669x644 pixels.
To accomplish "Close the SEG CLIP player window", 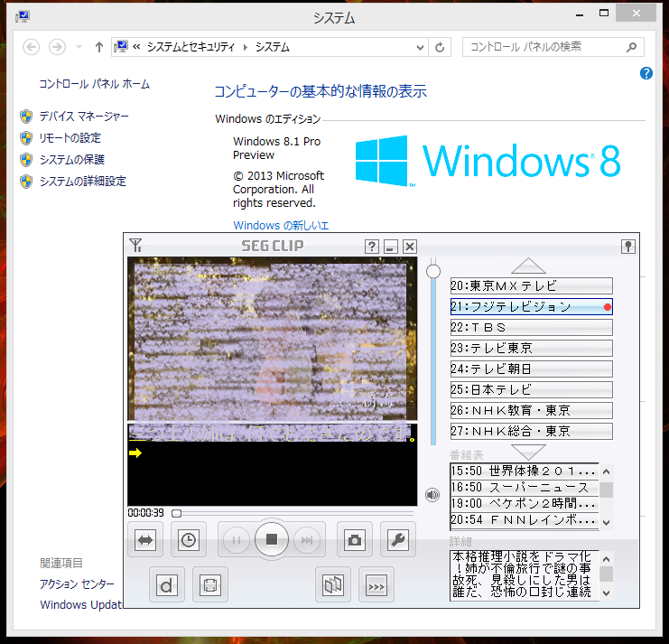I will [x=410, y=247].
